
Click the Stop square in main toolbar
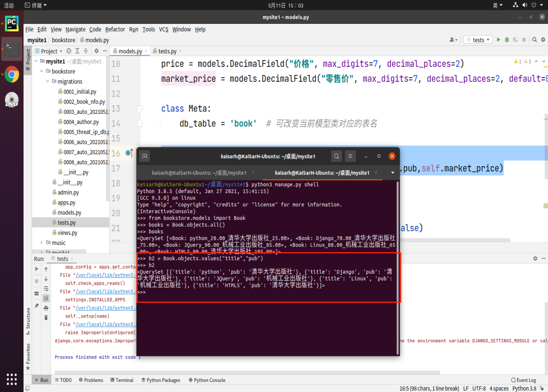point(524,40)
